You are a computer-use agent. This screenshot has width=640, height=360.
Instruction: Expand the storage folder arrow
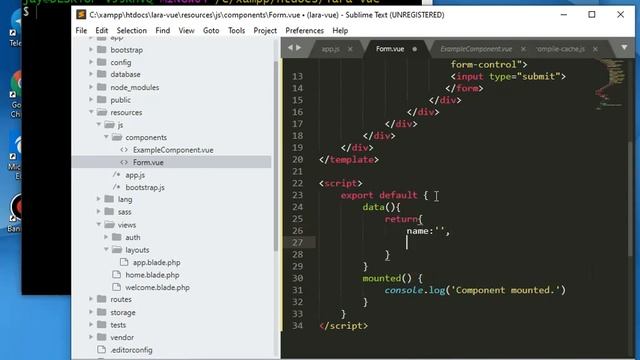tap(91, 312)
